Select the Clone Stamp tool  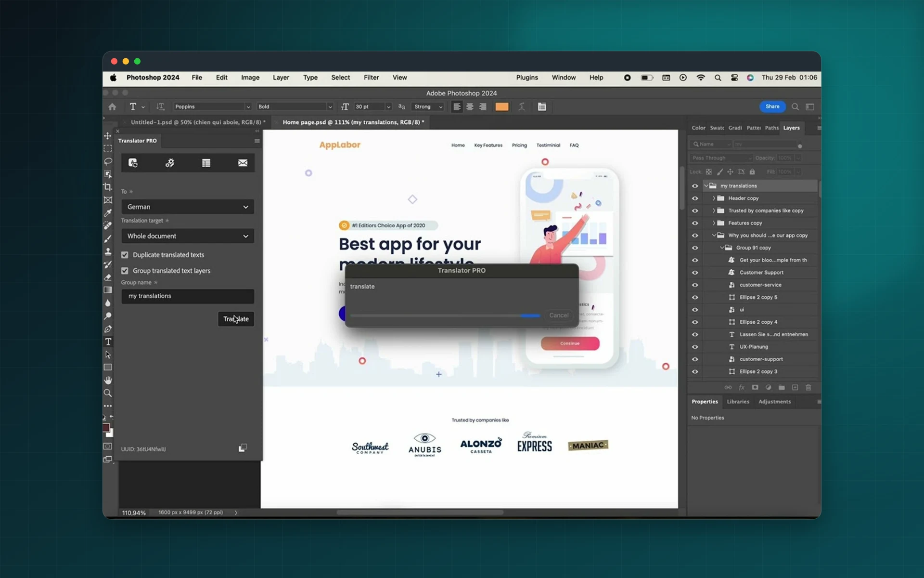(108, 251)
